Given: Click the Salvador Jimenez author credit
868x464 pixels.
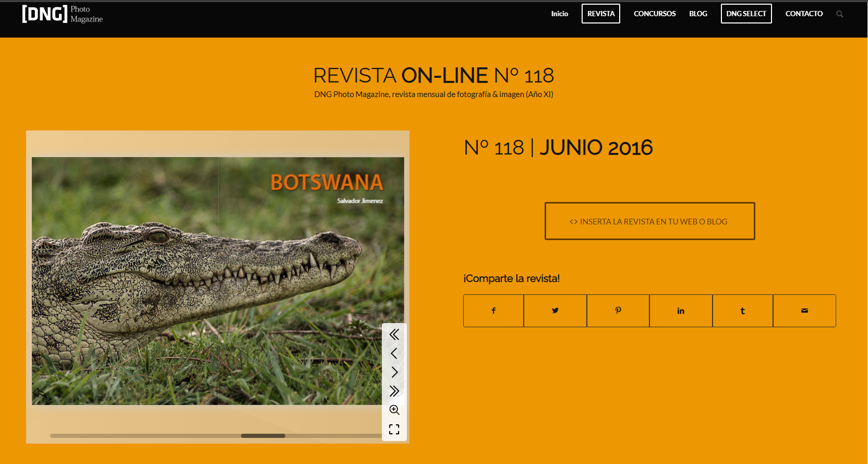Looking at the screenshot, I should tap(360, 201).
